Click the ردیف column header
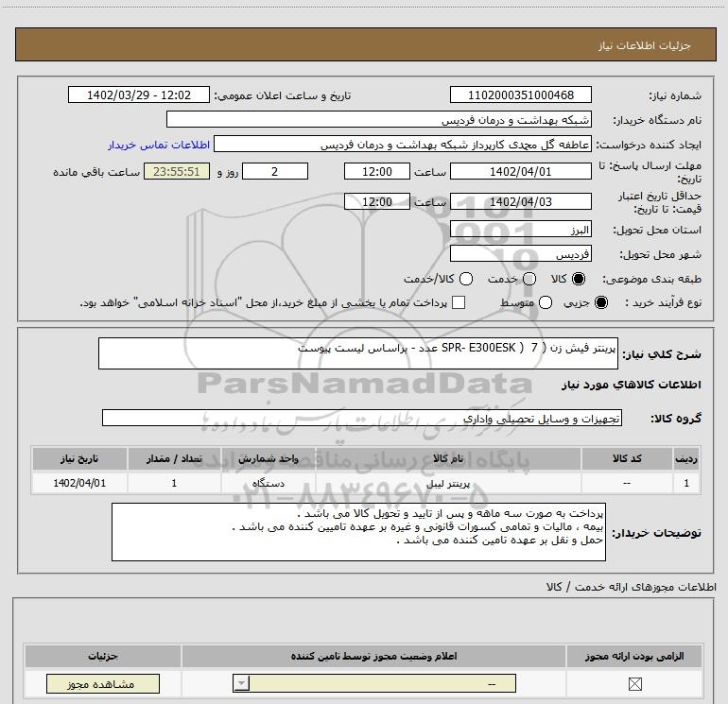This screenshot has width=728, height=704. pyautogui.click(x=686, y=458)
